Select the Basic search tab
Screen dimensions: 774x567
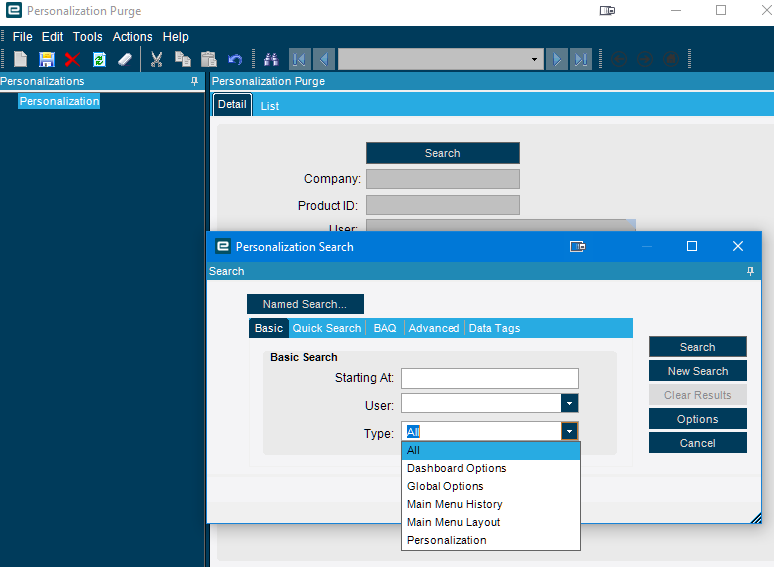click(269, 328)
